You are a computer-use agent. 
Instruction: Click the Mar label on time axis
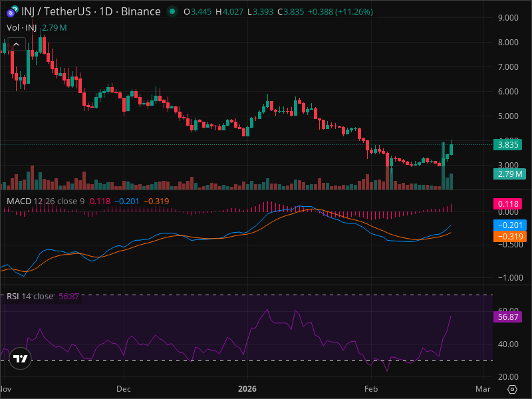(483, 389)
